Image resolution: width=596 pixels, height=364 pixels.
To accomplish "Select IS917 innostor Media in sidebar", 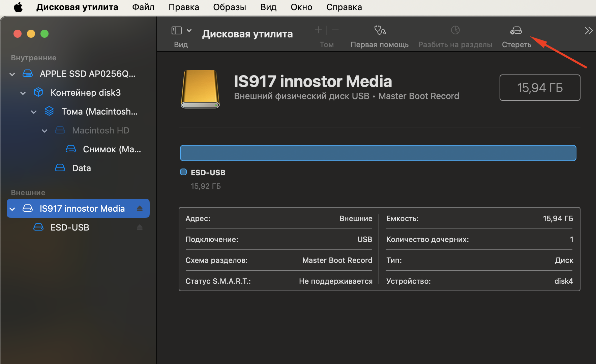I will (78, 208).
